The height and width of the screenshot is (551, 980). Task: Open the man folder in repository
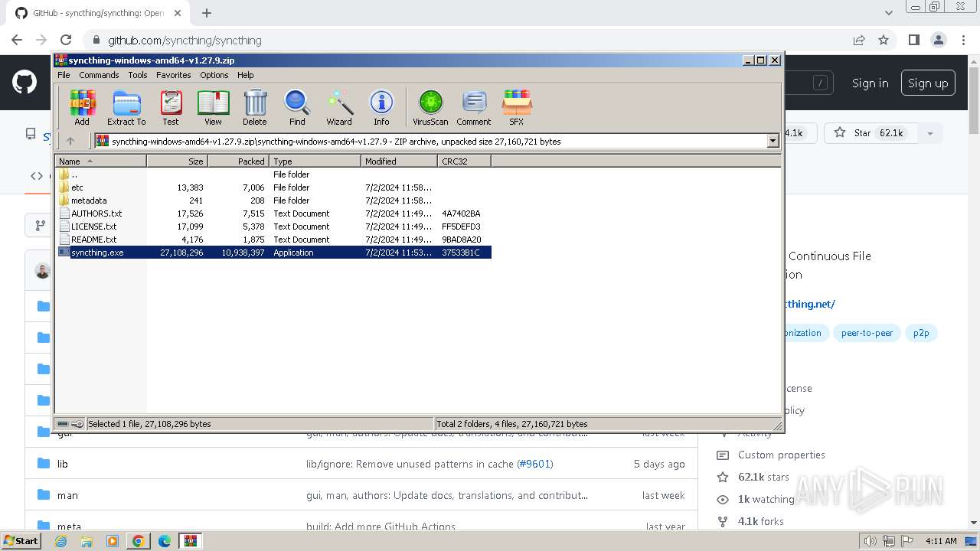click(x=67, y=495)
